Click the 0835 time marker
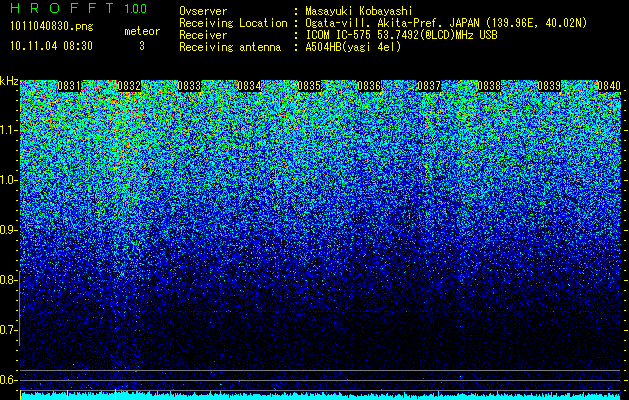Screen dimensions: 629x400 tap(309, 86)
